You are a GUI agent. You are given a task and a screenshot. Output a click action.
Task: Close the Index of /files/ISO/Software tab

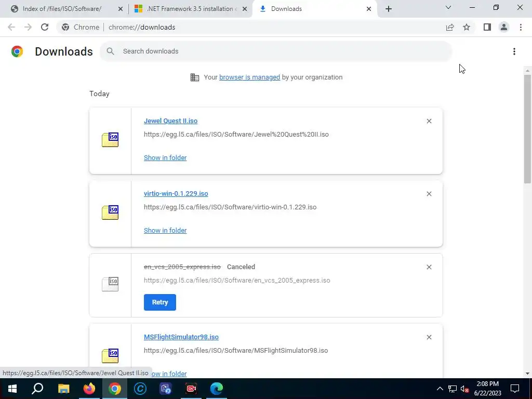click(x=121, y=9)
